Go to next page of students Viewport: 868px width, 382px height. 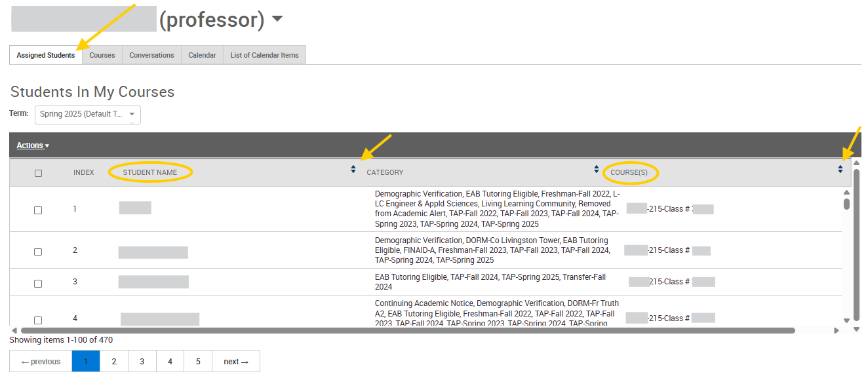click(x=235, y=361)
